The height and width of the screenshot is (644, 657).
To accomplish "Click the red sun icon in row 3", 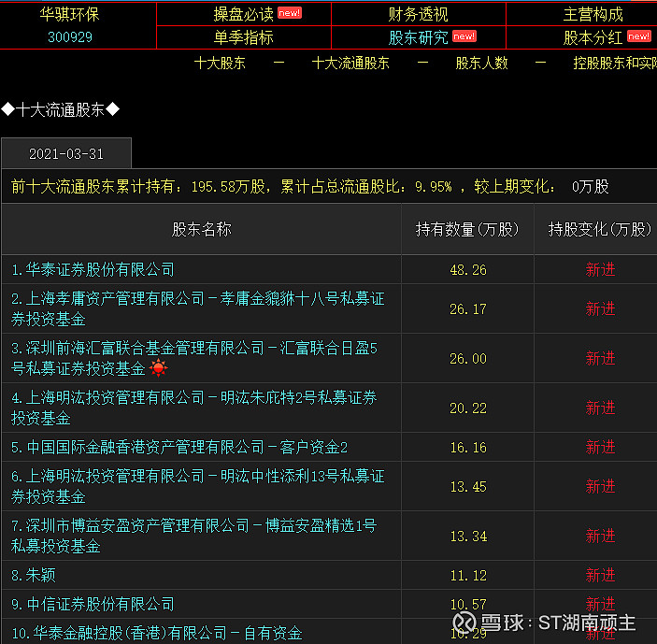I will pyautogui.click(x=158, y=368).
